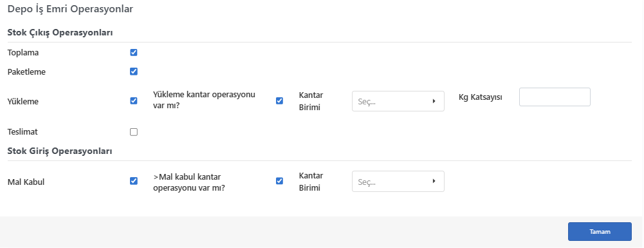Toggle 'Mal kabul kantar operasyonu var mı?' checkbox
Screen dimensions: 644x248
pos(279,181)
